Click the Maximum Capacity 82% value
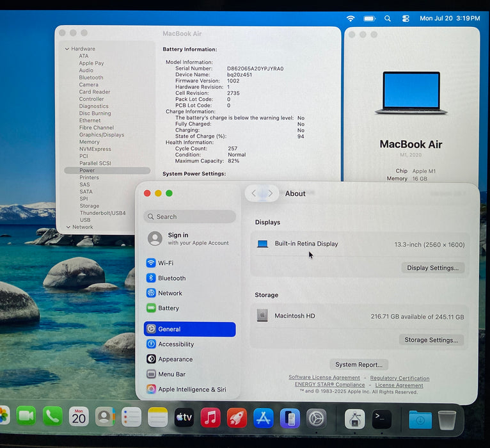The width and height of the screenshot is (490, 448). (x=233, y=161)
